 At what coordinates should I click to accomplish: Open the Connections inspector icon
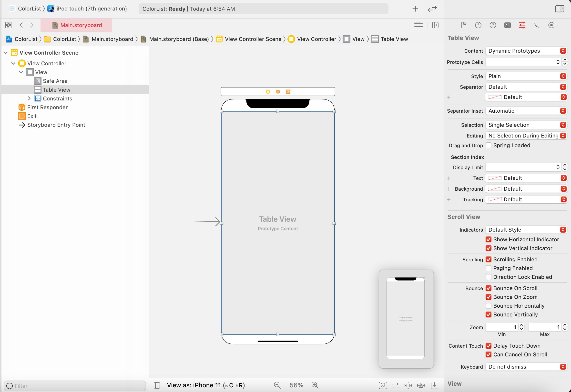coord(551,25)
